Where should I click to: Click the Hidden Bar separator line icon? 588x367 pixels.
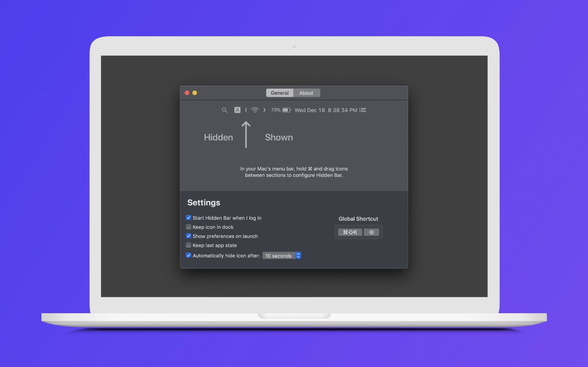(x=246, y=110)
